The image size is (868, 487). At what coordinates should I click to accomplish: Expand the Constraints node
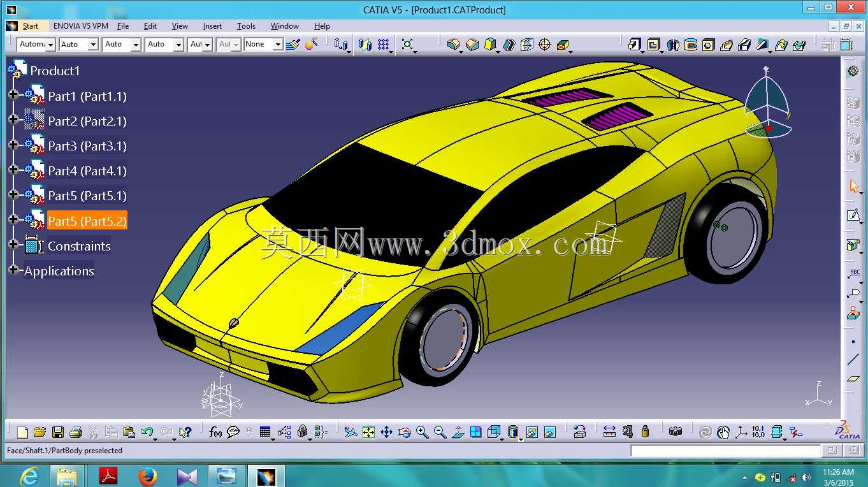(13, 244)
